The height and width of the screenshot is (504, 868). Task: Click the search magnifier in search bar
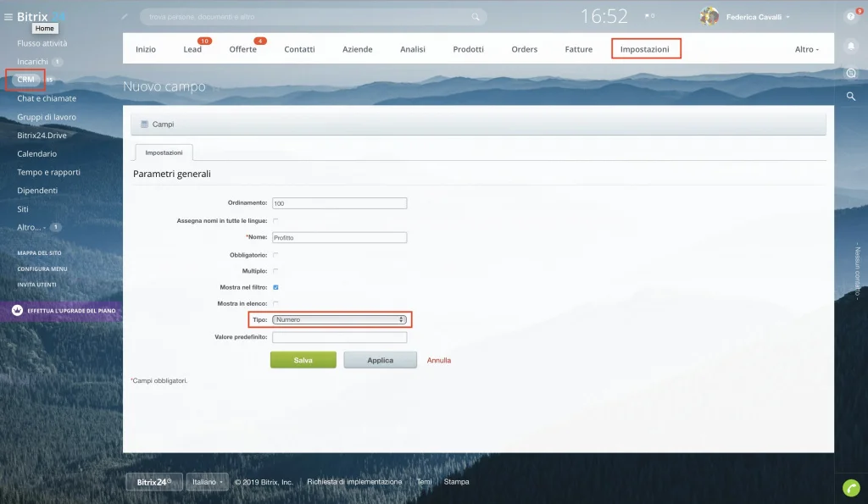476,17
